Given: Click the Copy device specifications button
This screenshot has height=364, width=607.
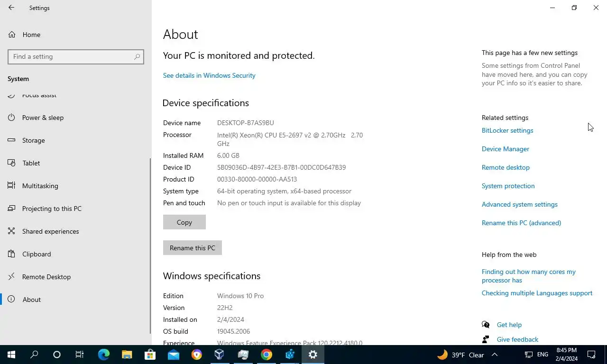Looking at the screenshot, I should [184, 222].
